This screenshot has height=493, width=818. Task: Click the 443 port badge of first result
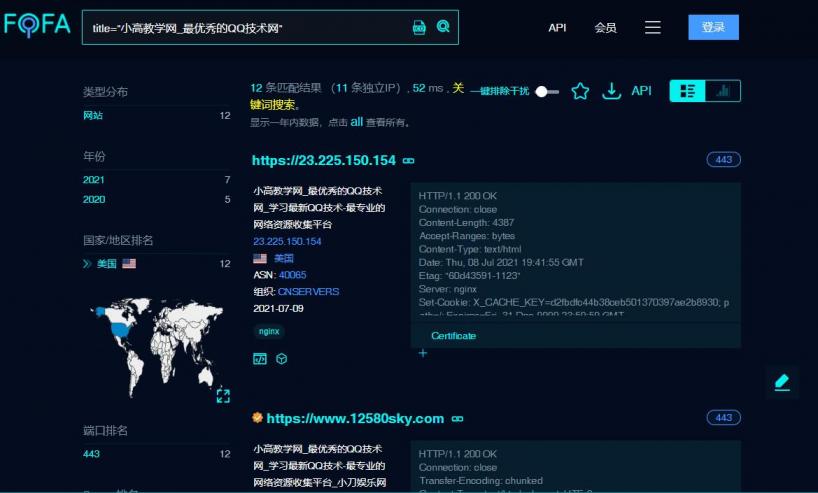[724, 160]
